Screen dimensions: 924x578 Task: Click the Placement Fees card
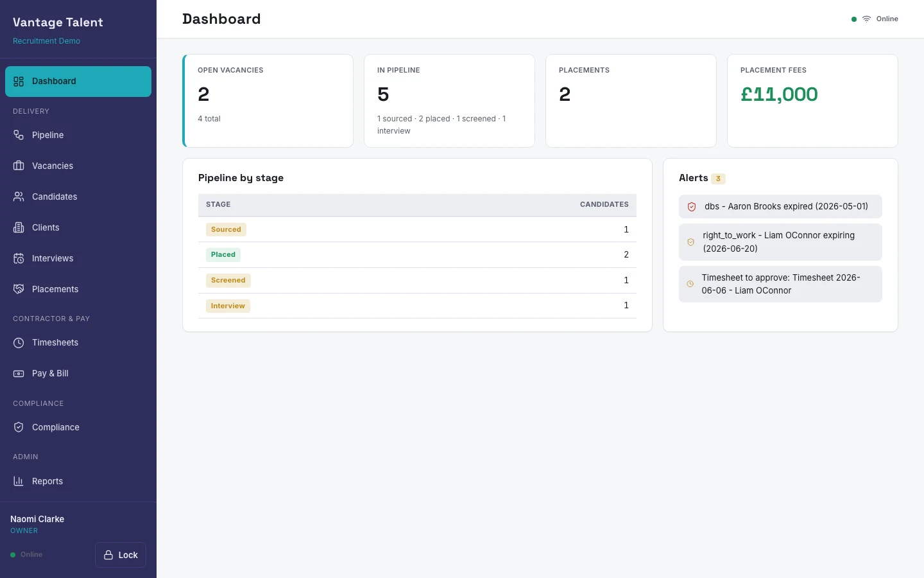point(812,101)
